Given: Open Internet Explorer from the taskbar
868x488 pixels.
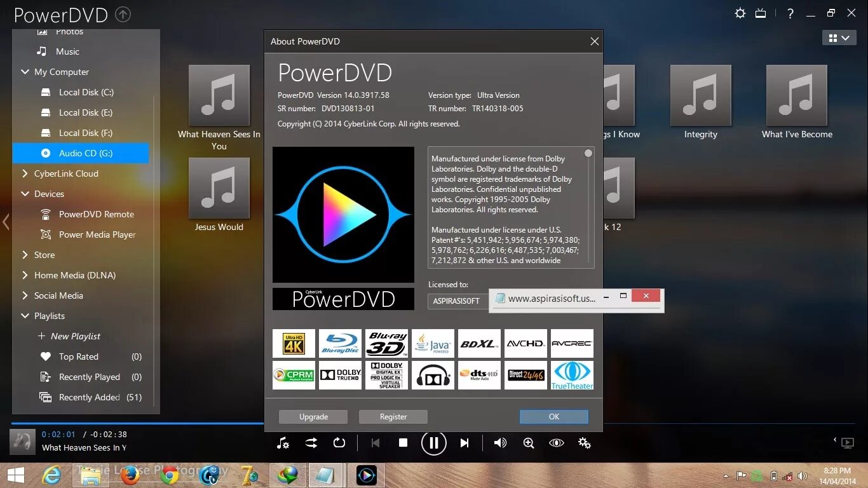Looking at the screenshot, I should 51,475.
